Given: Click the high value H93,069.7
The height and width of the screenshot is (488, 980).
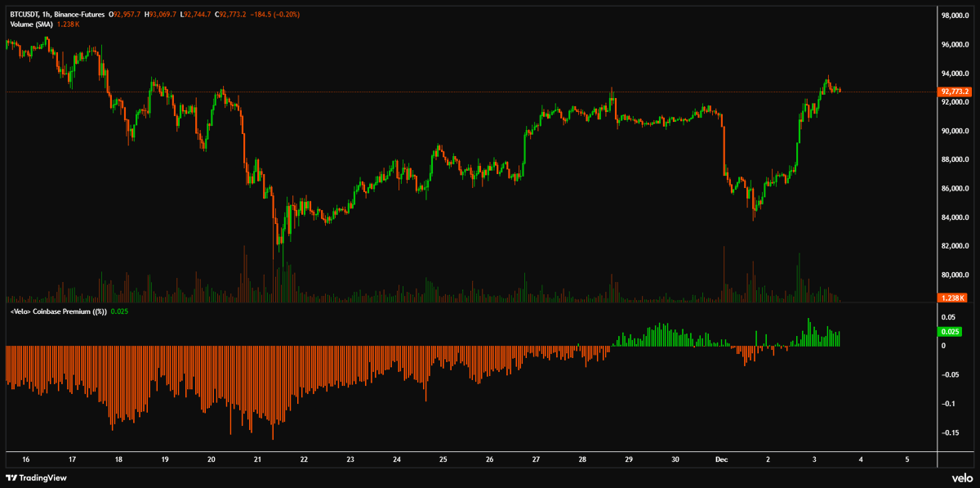Looking at the screenshot, I should coord(162,15).
